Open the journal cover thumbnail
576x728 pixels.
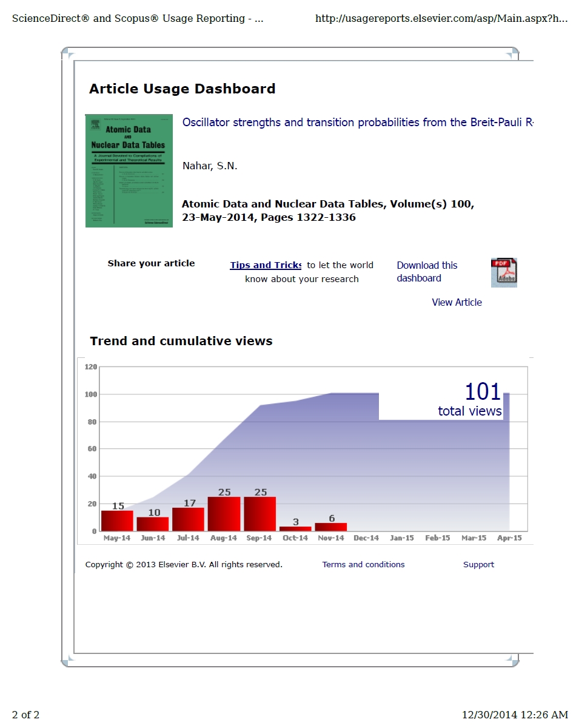point(129,171)
